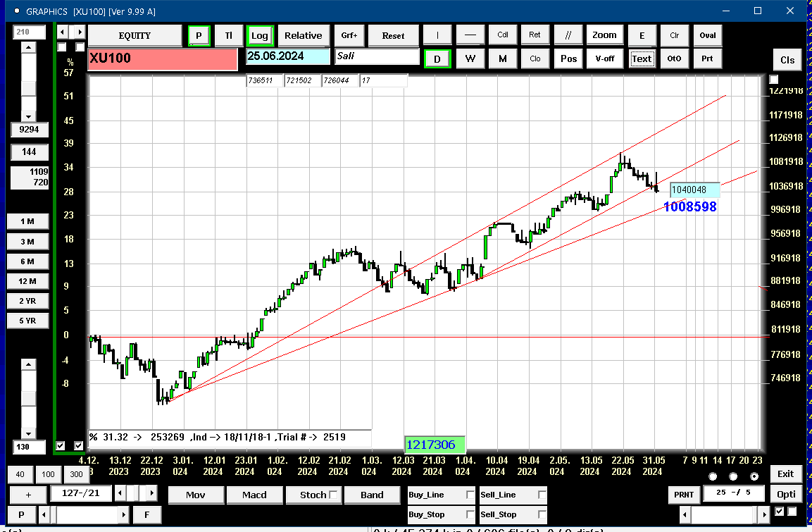Click the Grf+ button

pyautogui.click(x=349, y=36)
